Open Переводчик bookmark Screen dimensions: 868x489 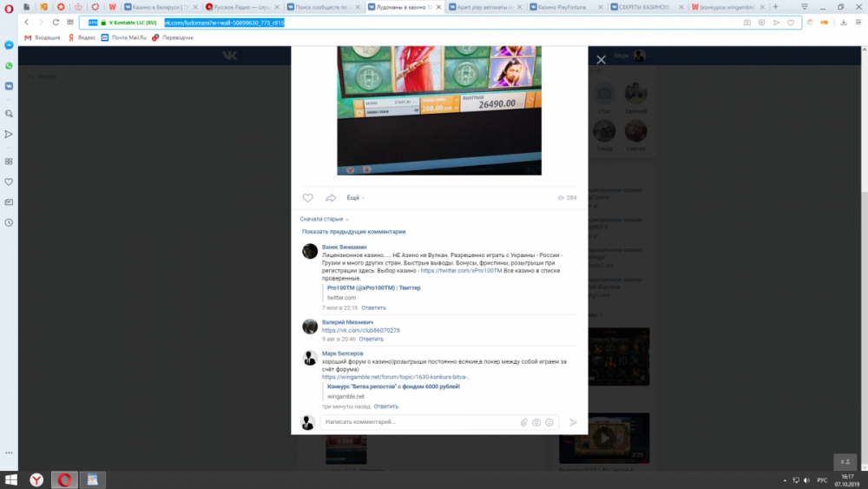pos(173,37)
